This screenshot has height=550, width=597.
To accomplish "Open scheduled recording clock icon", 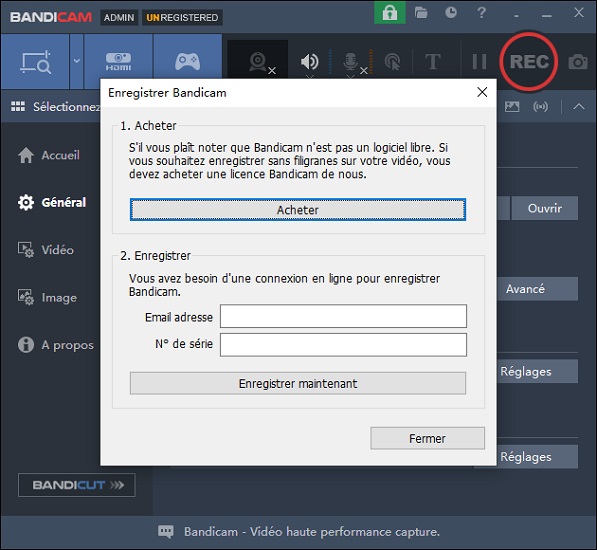I will [x=451, y=13].
